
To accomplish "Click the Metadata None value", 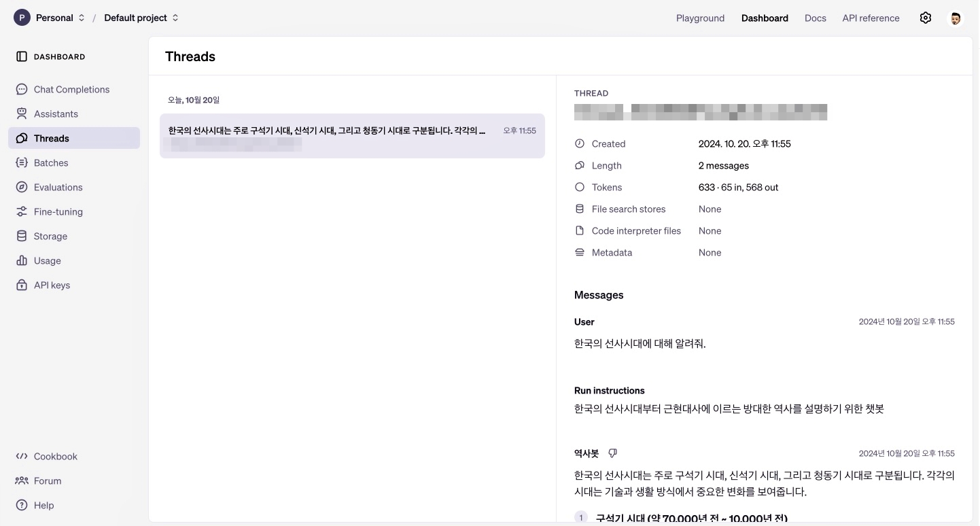I will (710, 252).
